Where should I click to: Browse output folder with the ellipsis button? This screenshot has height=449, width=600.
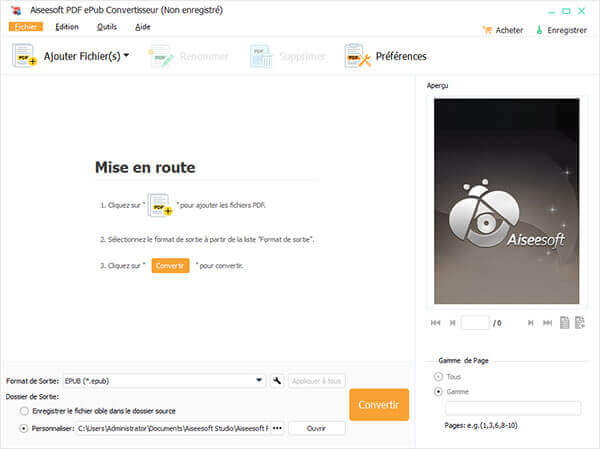(277, 428)
